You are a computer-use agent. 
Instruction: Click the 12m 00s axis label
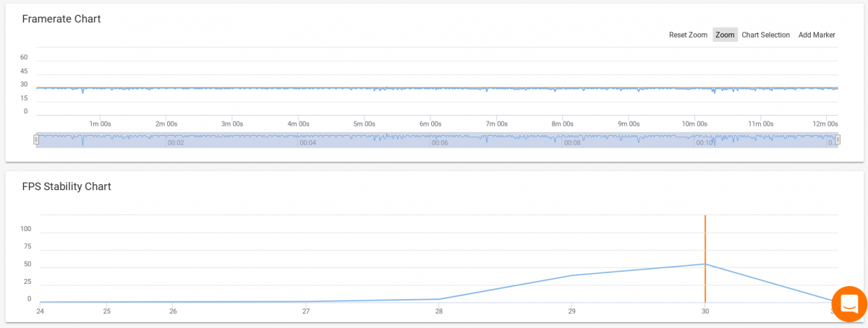(x=825, y=124)
